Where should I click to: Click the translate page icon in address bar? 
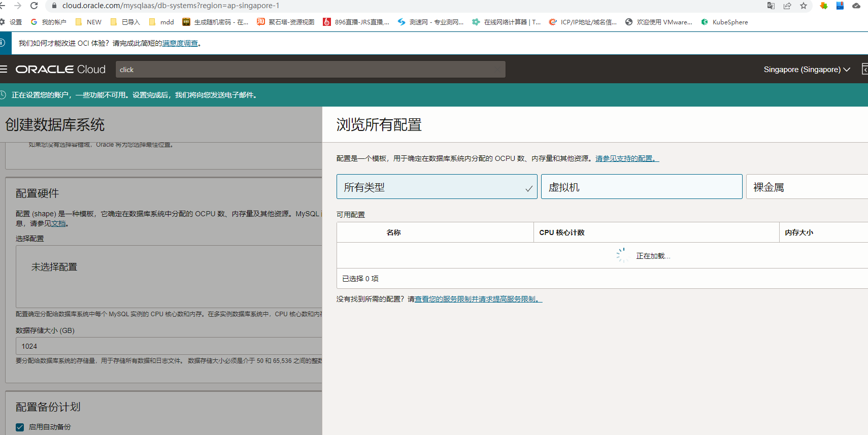coord(771,6)
